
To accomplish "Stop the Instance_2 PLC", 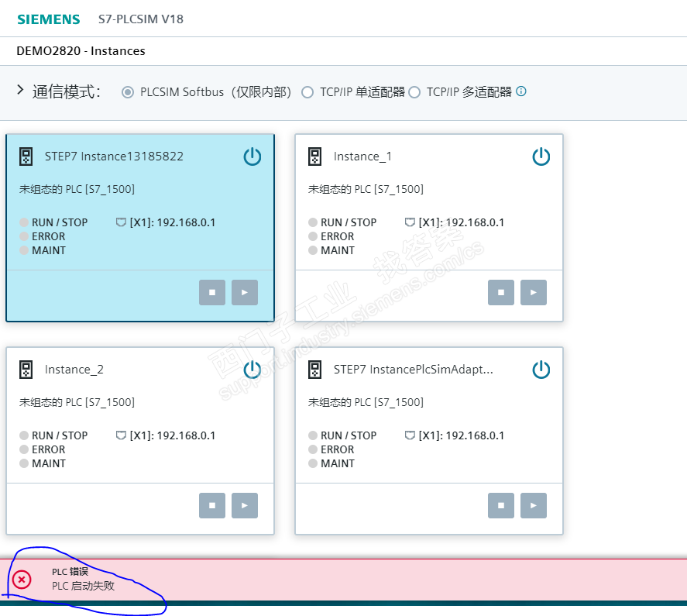I will tap(212, 505).
